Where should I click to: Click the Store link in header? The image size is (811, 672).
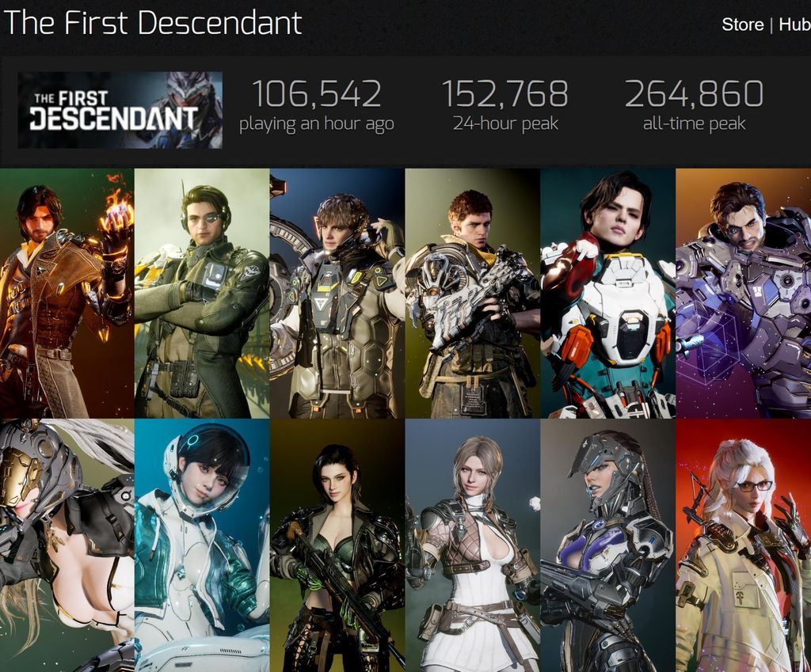pos(742,25)
